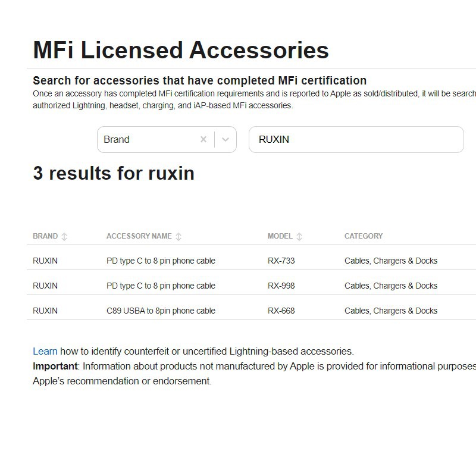
Task: Sort results by Brand column arrows
Action: coord(64,236)
